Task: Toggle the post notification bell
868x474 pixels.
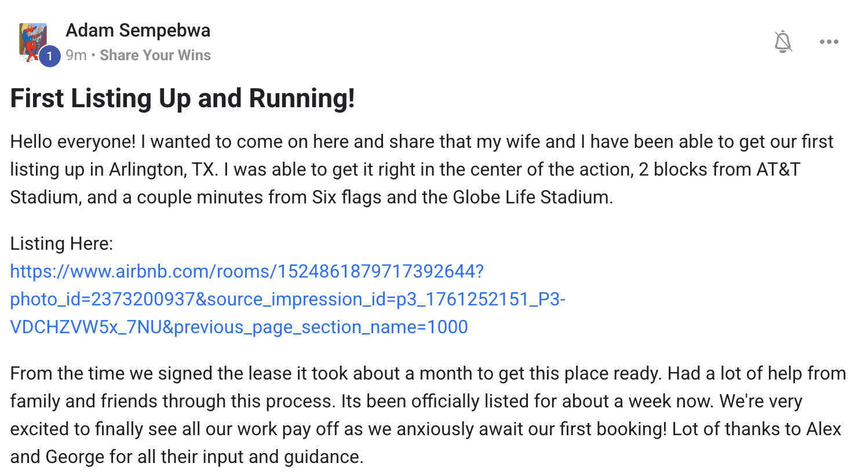Action: click(x=783, y=42)
